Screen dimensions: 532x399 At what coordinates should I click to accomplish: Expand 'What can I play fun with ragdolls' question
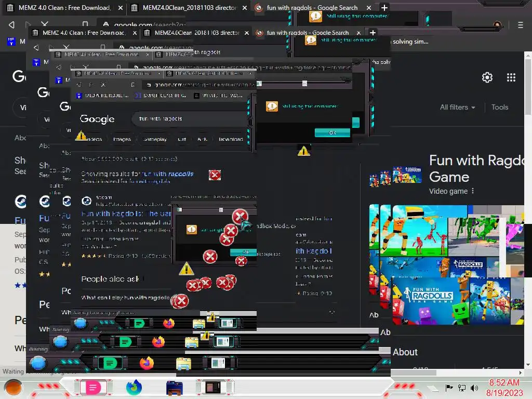[x=126, y=298]
